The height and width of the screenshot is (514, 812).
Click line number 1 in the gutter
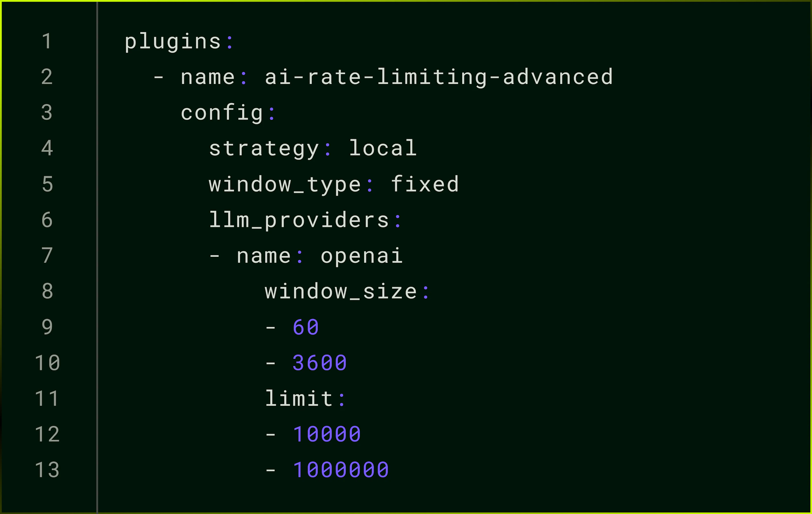(47, 41)
